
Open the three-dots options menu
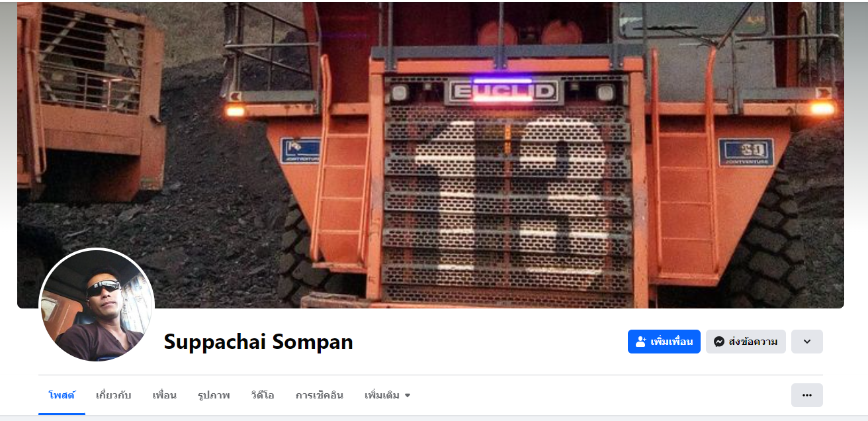(x=806, y=395)
